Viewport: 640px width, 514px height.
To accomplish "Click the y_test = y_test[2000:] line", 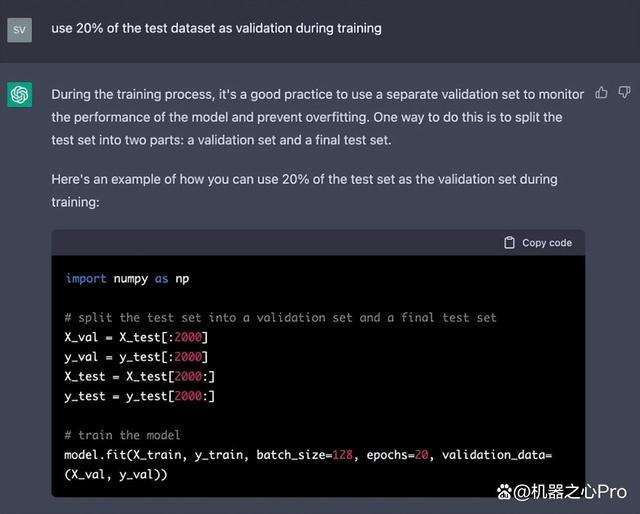I will pos(140,396).
